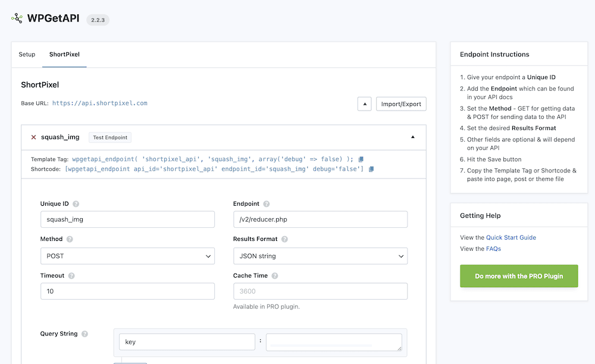Click the WPGetAPI plugin logo icon

(x=16, y=18)
